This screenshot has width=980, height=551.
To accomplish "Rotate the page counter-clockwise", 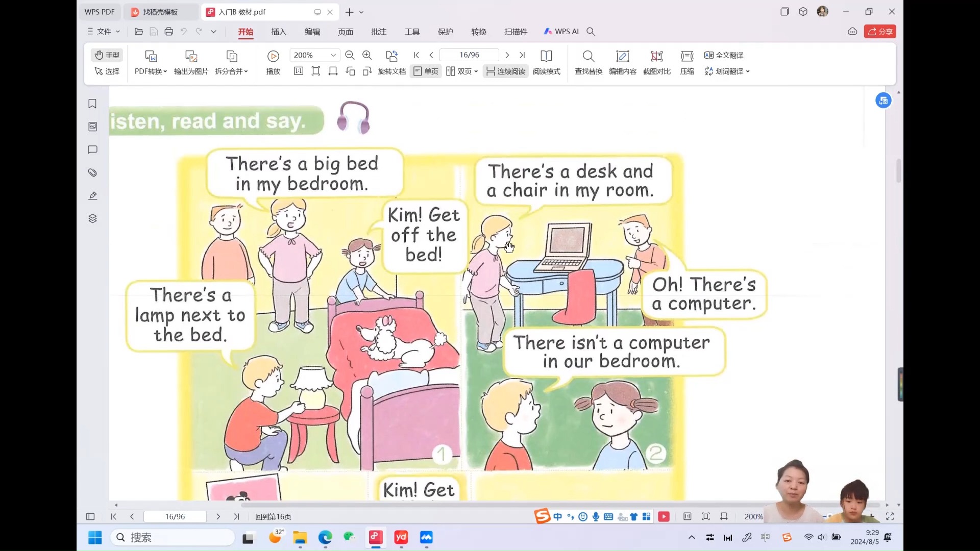I will [351, 71].
